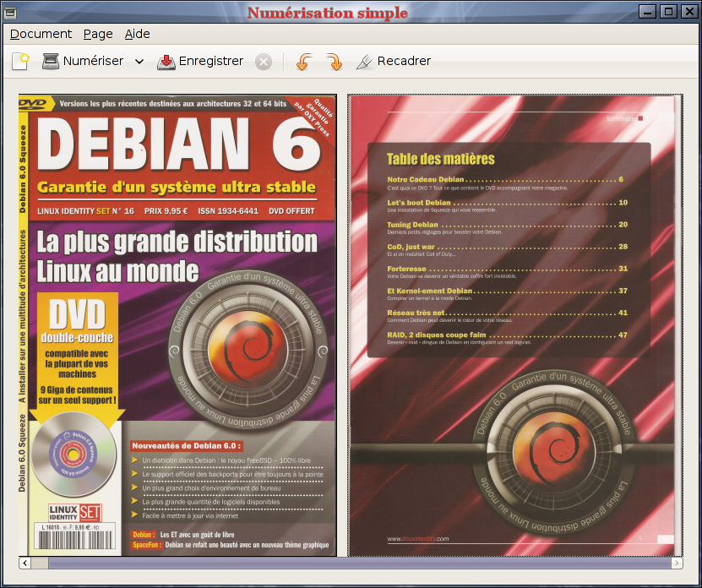
Task: Click the horizontal scrollbar right arrow
Action: (676, 563)
